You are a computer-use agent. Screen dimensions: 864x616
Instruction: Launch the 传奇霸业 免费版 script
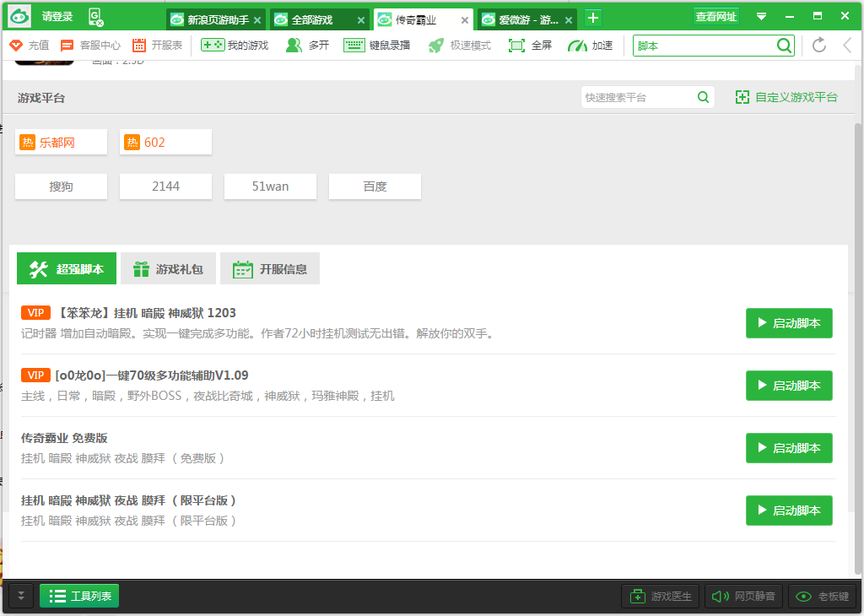(x=788, y=447)
